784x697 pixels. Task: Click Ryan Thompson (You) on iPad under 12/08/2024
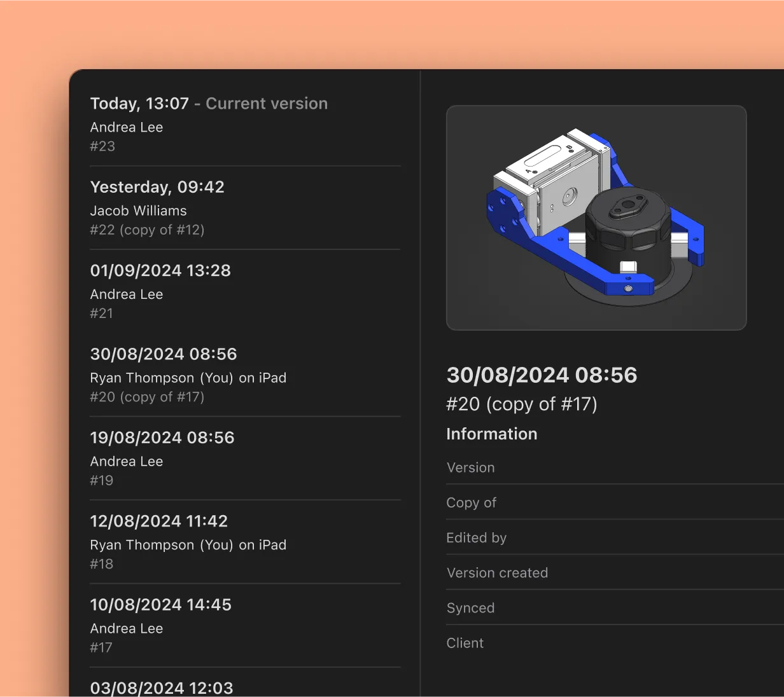tap(188, 545)
